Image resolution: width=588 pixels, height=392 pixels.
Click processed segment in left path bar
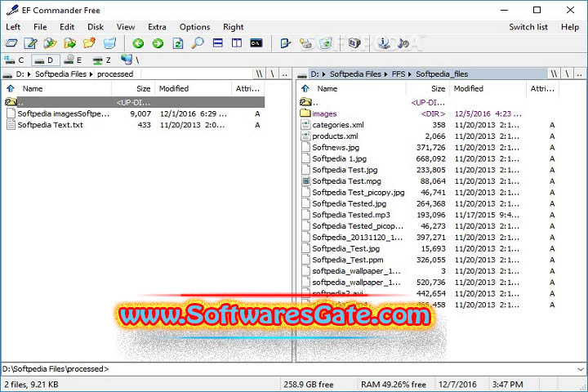[x=115, y=73]
